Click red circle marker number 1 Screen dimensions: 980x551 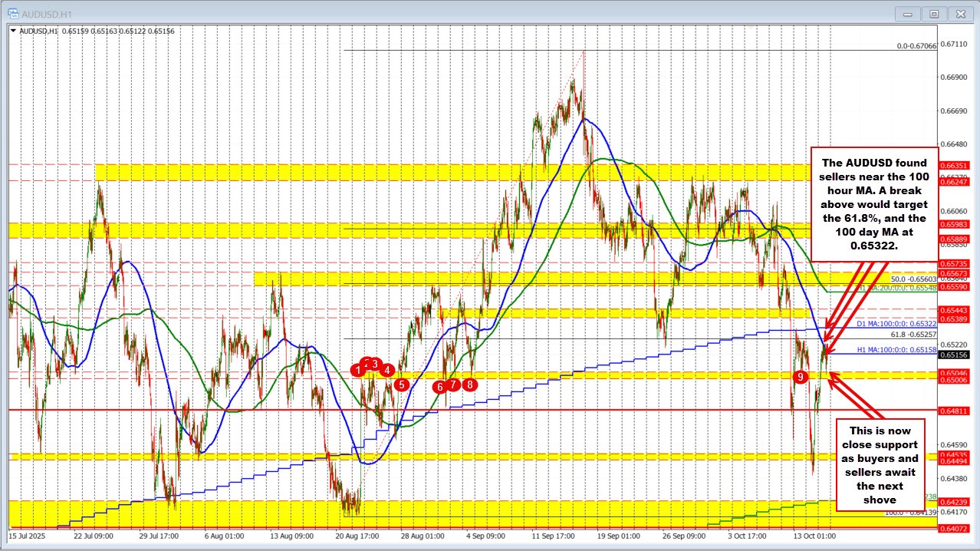[357, 370]
